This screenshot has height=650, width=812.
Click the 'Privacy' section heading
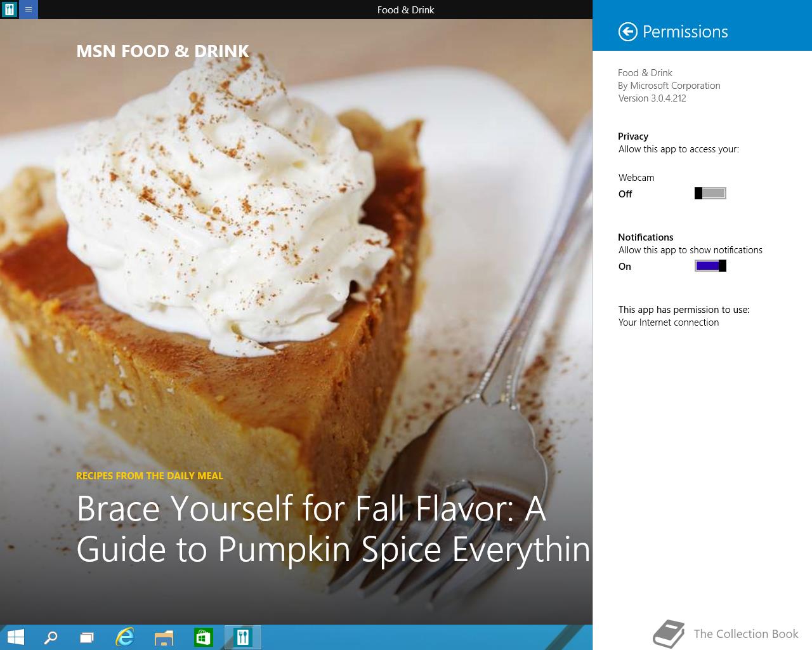click(633, 136)
